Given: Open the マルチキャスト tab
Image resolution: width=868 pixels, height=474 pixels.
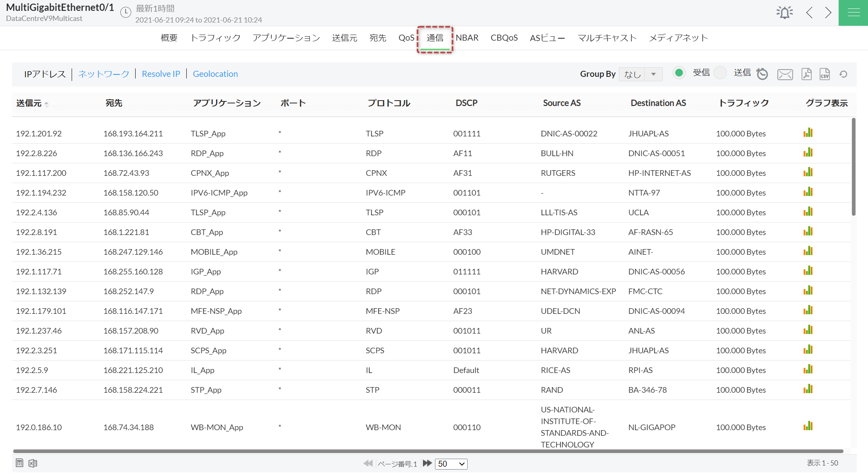Looking at the screenshot, I should tap(607, 38).
